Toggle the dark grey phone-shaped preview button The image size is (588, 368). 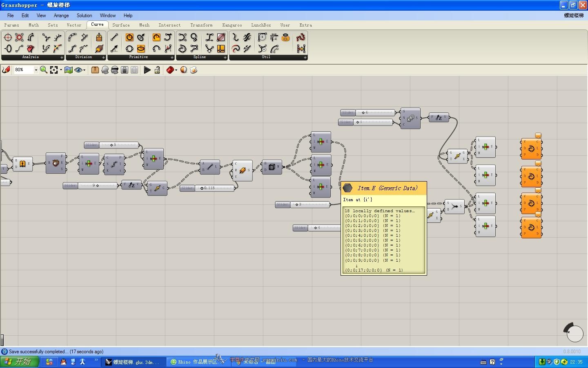pos(125,70)
